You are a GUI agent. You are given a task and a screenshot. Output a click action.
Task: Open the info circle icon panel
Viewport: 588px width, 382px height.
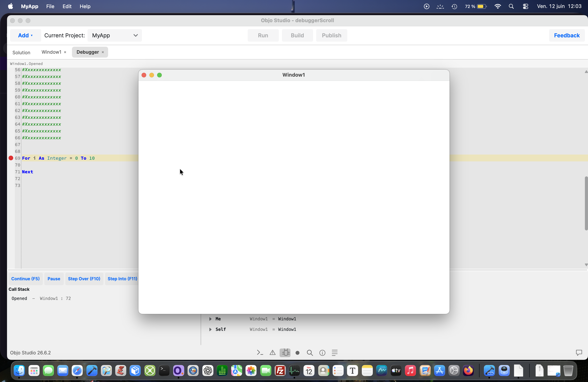(322, 353)
